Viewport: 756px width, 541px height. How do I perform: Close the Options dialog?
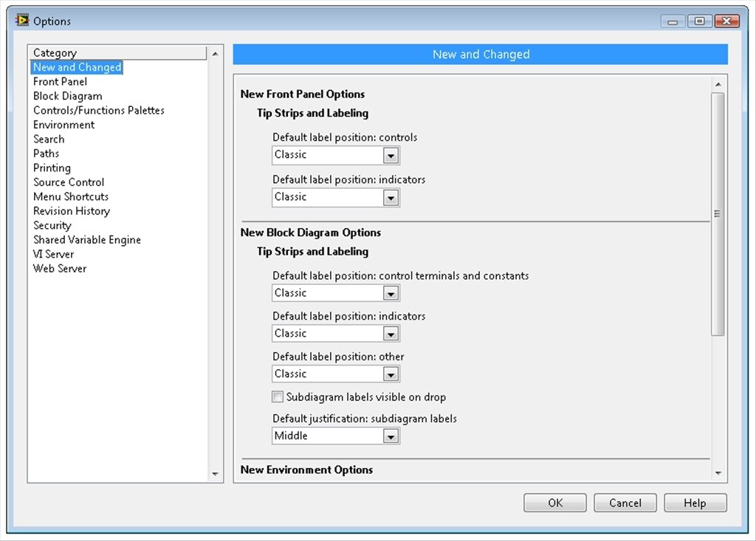[726, 21]
